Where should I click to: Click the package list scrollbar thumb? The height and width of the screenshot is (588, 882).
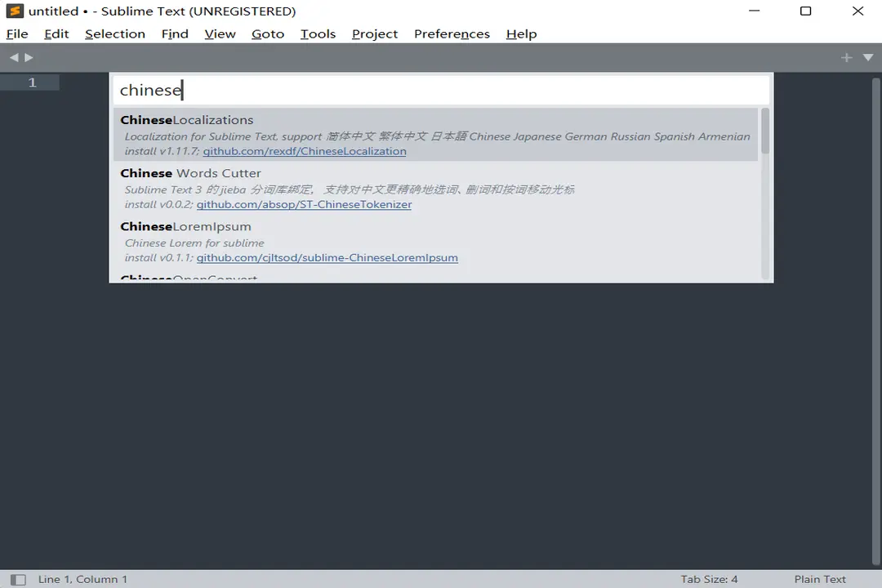765,131
